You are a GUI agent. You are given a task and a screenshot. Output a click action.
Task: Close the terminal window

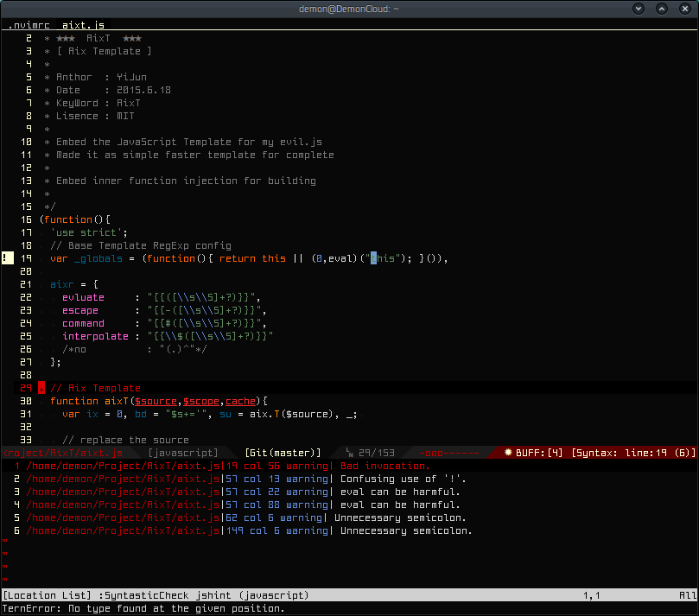point(684,9)
